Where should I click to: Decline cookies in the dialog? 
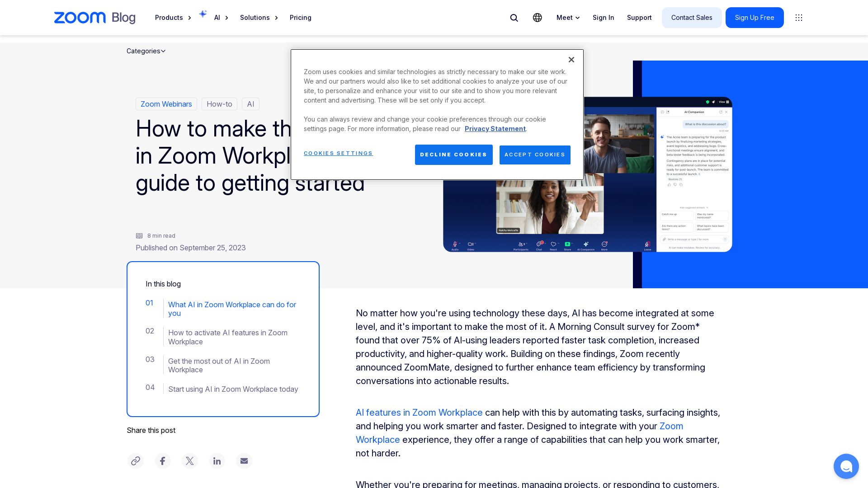point(454,155)
